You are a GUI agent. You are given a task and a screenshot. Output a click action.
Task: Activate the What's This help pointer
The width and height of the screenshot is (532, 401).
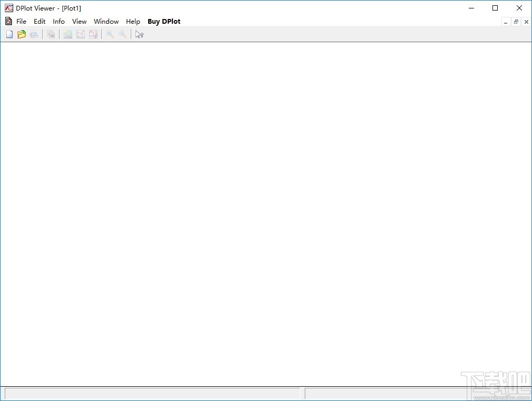[139, 34]
